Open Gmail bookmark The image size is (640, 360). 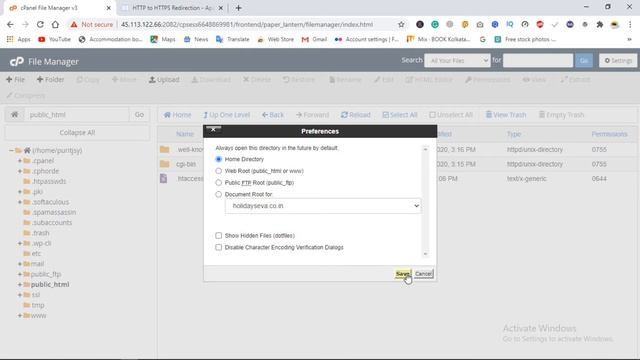point(314,39)
